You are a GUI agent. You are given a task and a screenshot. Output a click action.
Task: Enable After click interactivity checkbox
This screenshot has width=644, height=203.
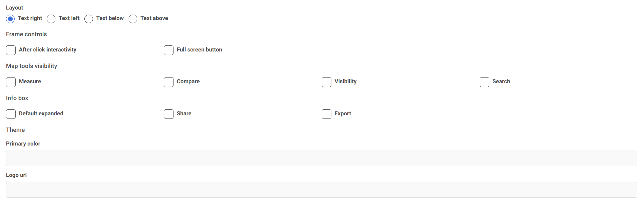click(x=11, y=50)
